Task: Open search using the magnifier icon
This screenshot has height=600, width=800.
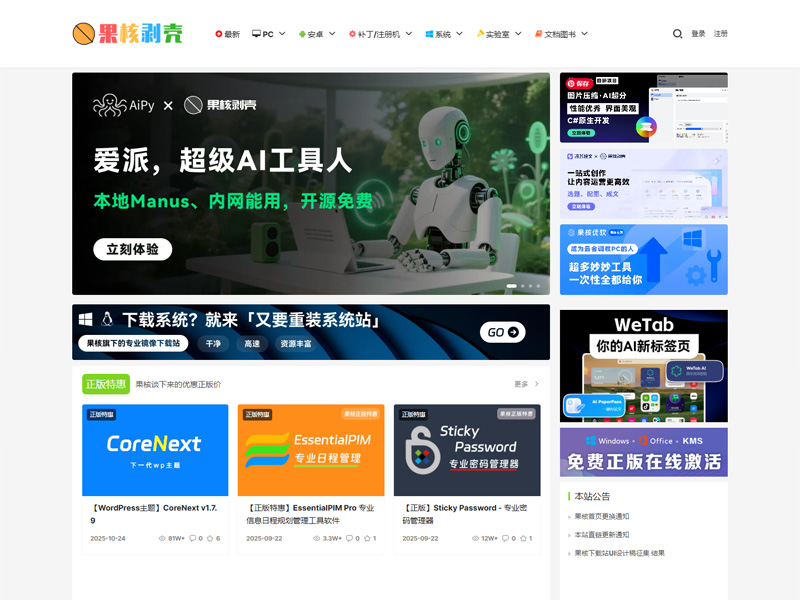Action: (x=677, y=33)
